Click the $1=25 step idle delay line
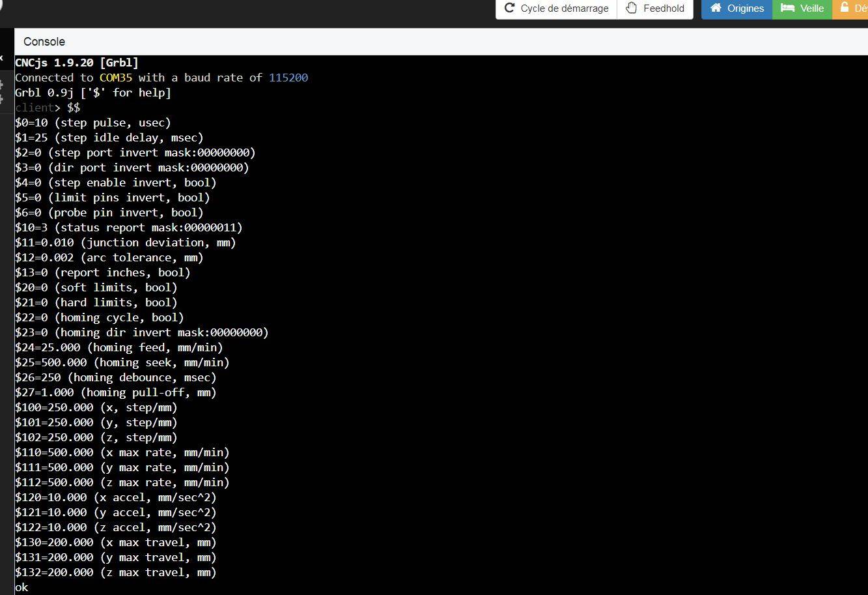Screen dimensions: 868x595 click(x=109, y=138)
